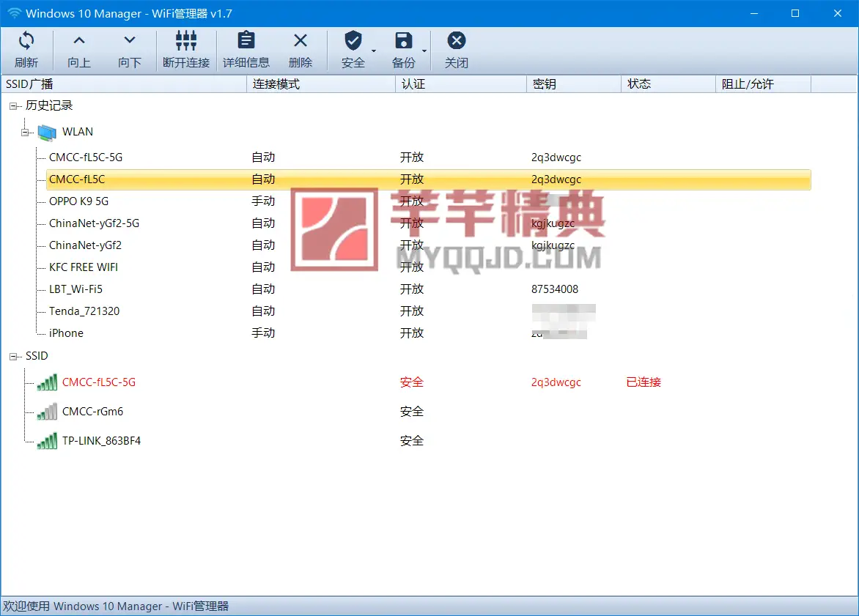Select the ChinaNet-yGf2-5G entry
Viewport: 859px width, 616px height.
[x=95, y=223]
